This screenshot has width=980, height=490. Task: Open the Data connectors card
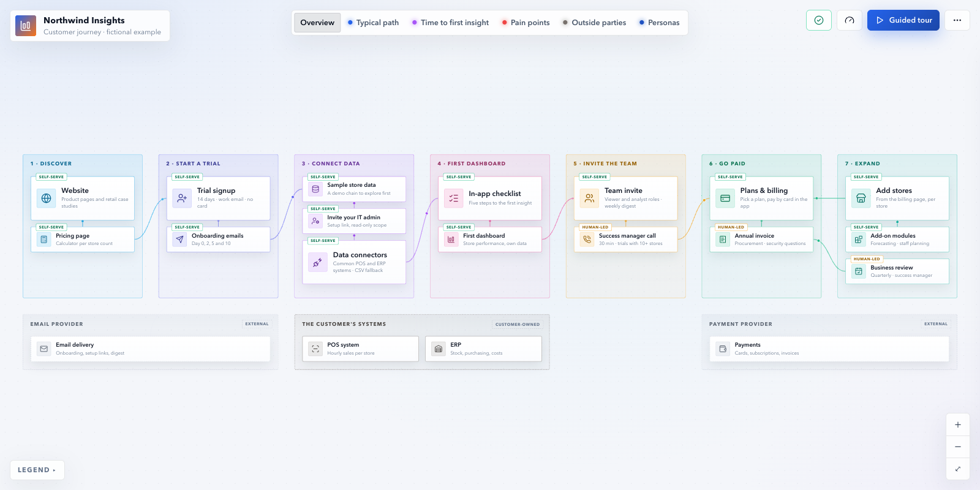(355, 262)
